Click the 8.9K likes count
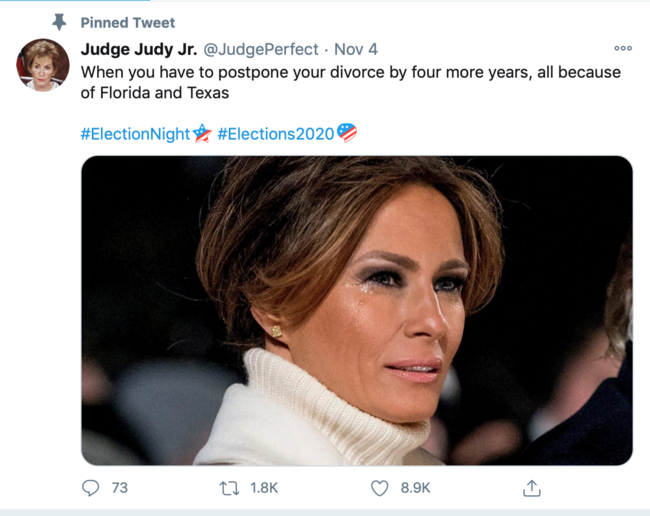 pyautogui.click(x=415, y=488)
